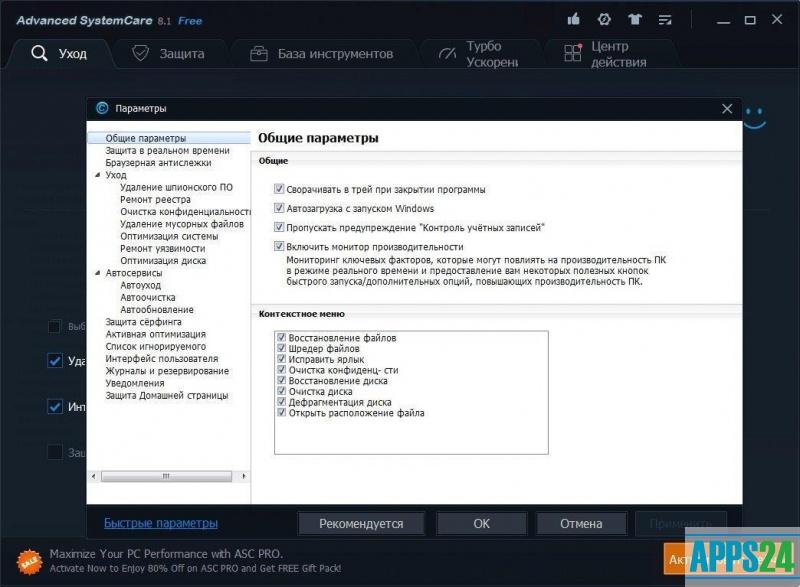Switch to the Уход tab
Screen dimensions: 800x587
(x=59, y=54)
